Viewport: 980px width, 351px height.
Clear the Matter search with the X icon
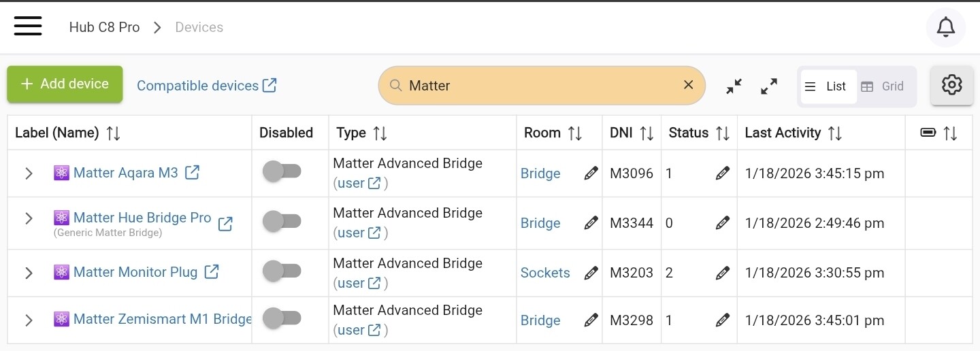[688, 84]
